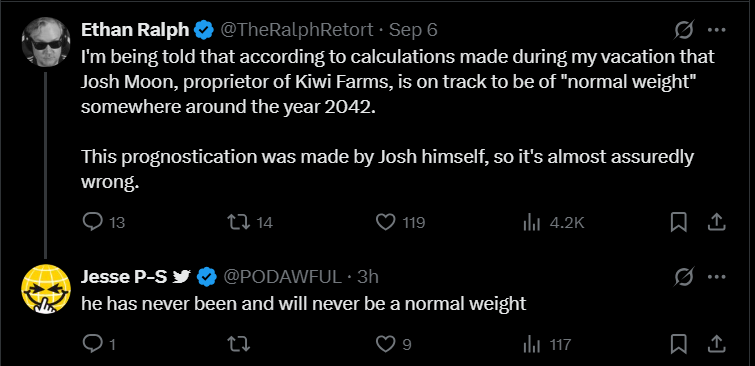This screenshot has width=755, height=366.
Task: Open @TheRalphRetort profile handle
Action: pos(296,30)
